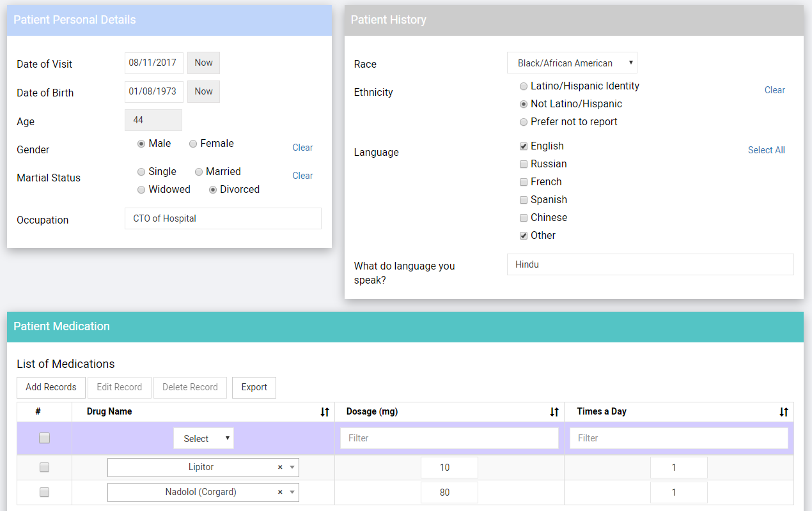Sort the Dosage (mg) column
812x511 pixels.
(x=554, y=411)
